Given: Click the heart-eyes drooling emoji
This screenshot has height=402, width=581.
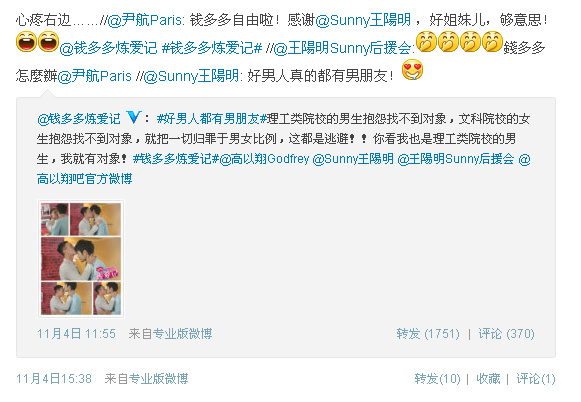Looking at the screenshot, I should [412, 70].
